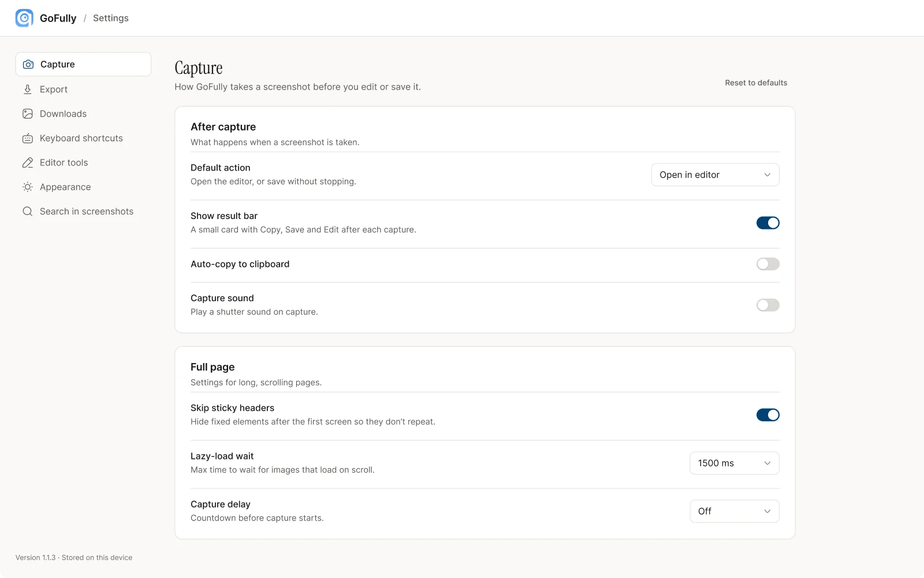
Task: Click the 'After capture' heading
Action: click(x=223, y=127)
